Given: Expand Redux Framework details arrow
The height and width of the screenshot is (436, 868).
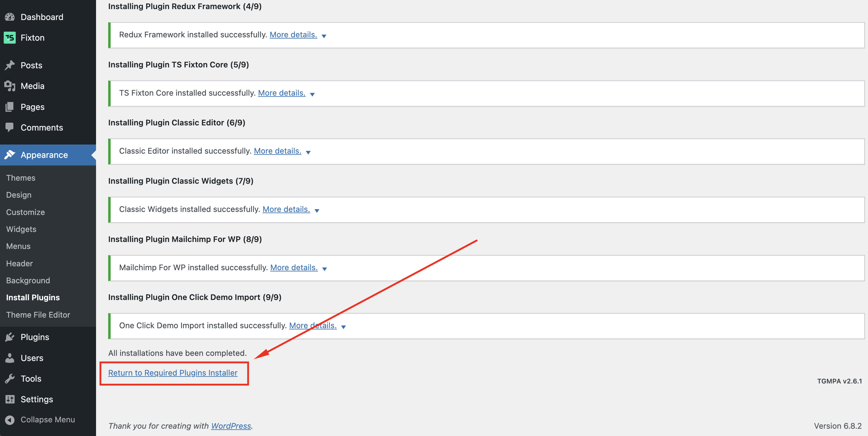Looking at the screenshot, I should [324, 36].
